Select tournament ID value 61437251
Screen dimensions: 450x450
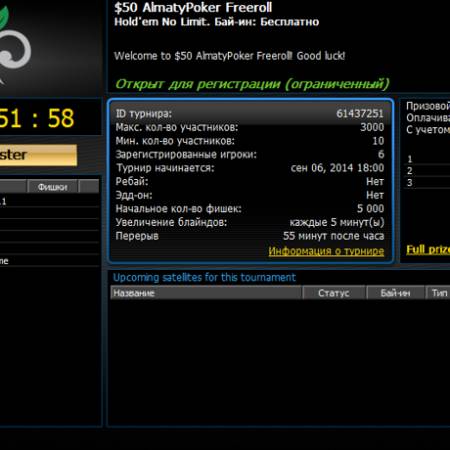360,114
